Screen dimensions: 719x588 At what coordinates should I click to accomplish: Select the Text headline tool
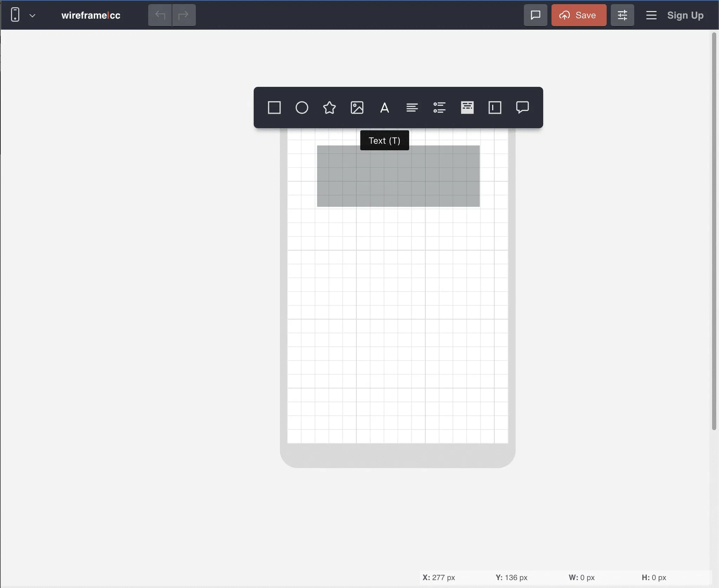pos(384,107)
